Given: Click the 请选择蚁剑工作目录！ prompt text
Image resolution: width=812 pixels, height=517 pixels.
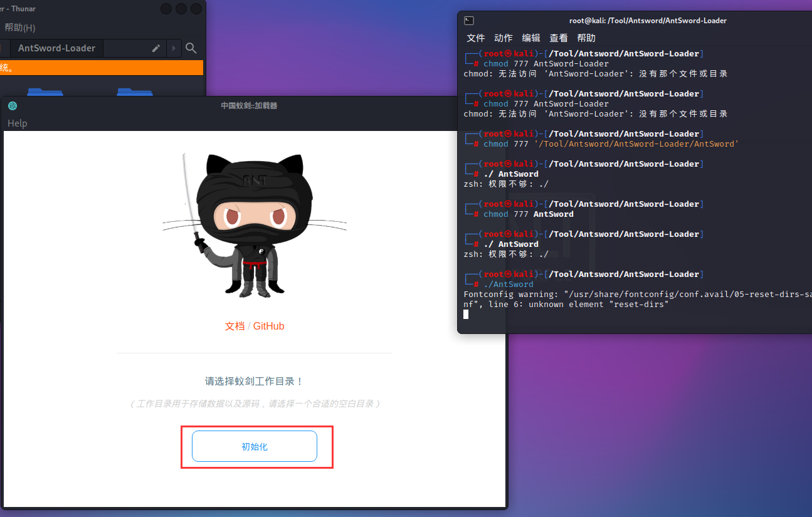Looking at the screenshot, I should point(255,381).
